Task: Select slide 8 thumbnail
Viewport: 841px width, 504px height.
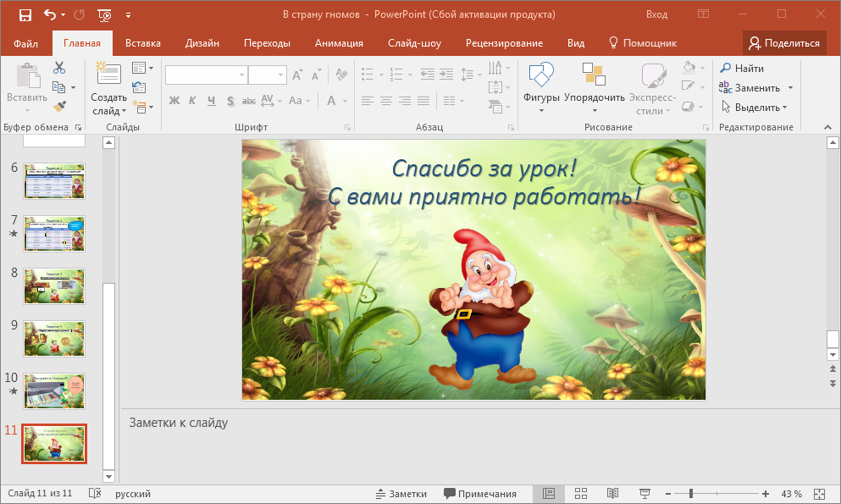Action: coord(54,286)
